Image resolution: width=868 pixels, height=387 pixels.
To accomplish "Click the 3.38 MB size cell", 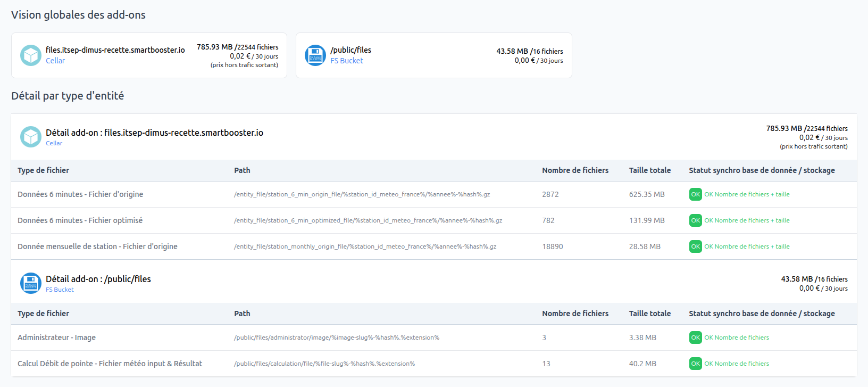I will 642,337.
